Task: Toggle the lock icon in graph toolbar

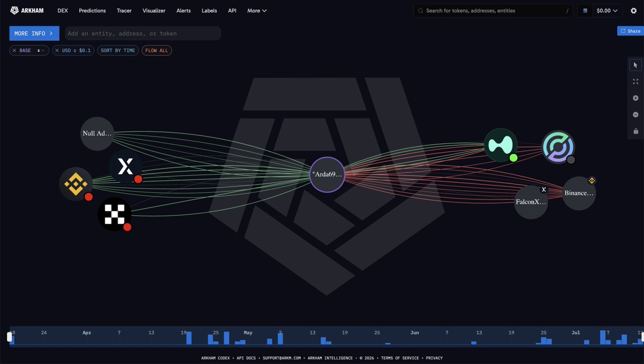Action: pyautogui.click(x=635, y=131)
